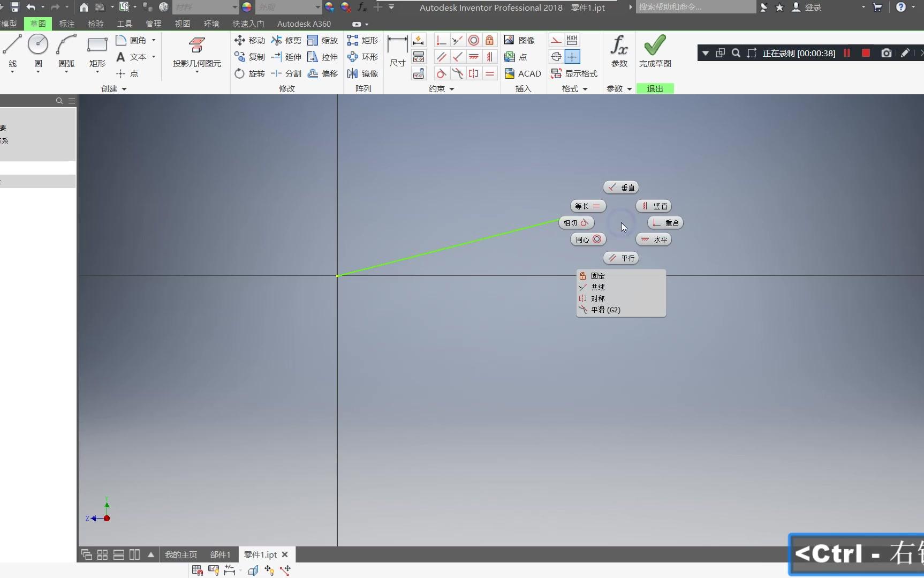
Task: Select the Move (移动) tool
Action: [249, 40]
